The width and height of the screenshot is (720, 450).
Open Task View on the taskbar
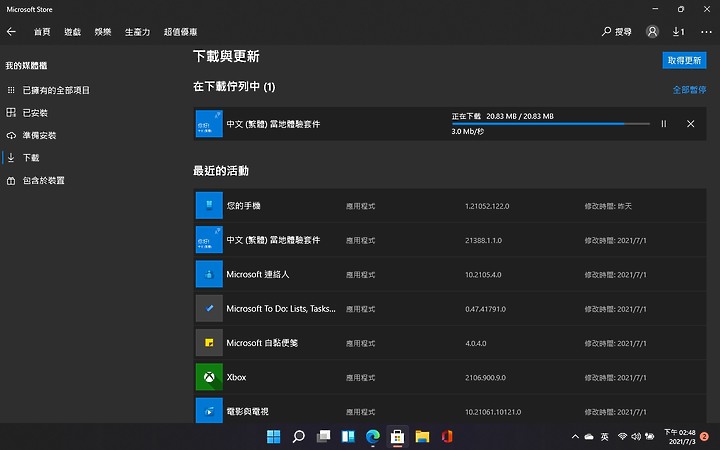(323, 436)
